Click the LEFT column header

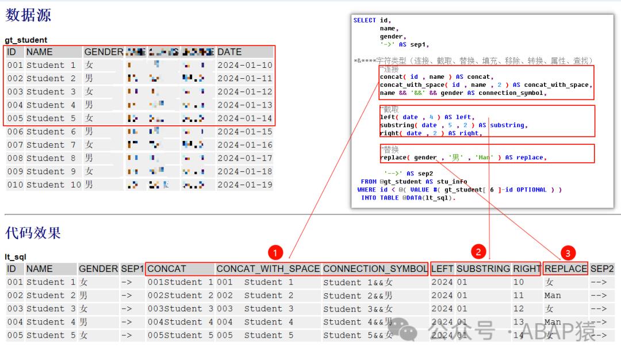pyautogui.click(x=442, y=269)
